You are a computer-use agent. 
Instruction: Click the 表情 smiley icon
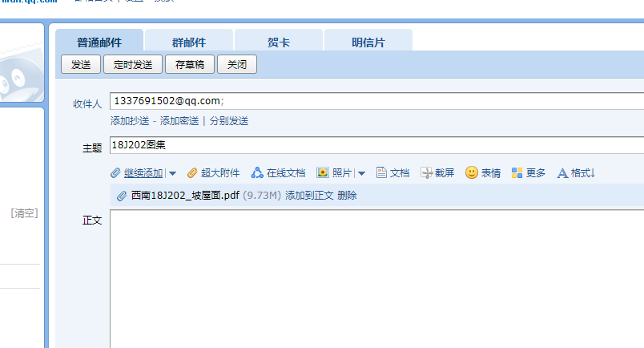point(472,172)
